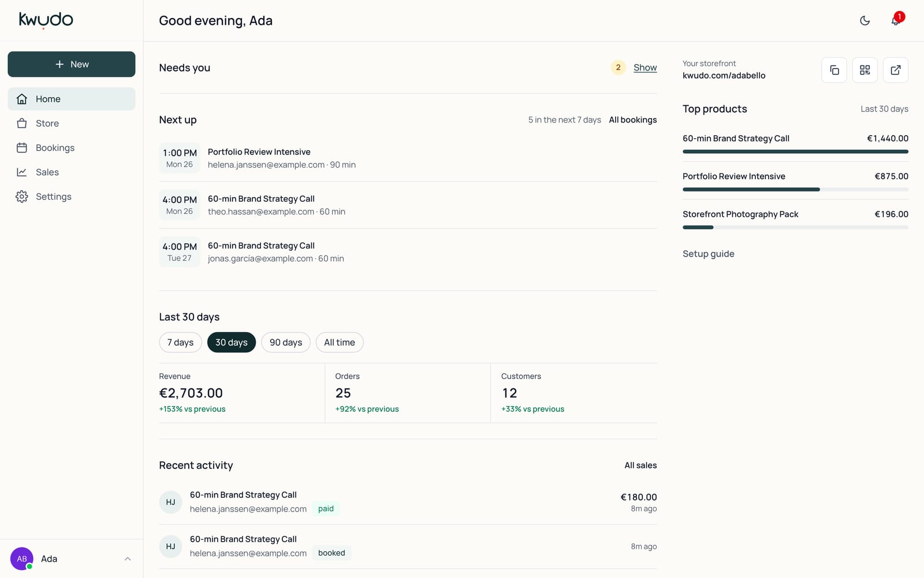Open the All bookings link
The image size is (924, 578).
point(633,120)
